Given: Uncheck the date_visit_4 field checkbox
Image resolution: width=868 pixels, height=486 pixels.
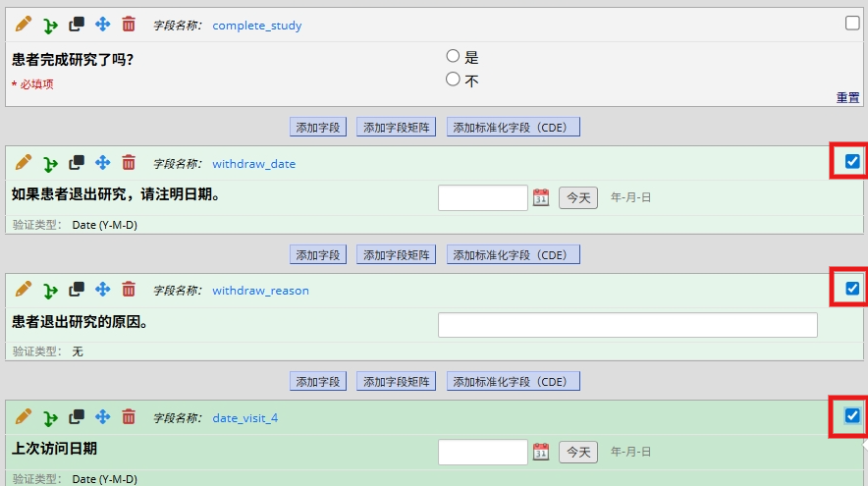Looking at the screenshot, I should pyautogui.click(x=852, y=415).
